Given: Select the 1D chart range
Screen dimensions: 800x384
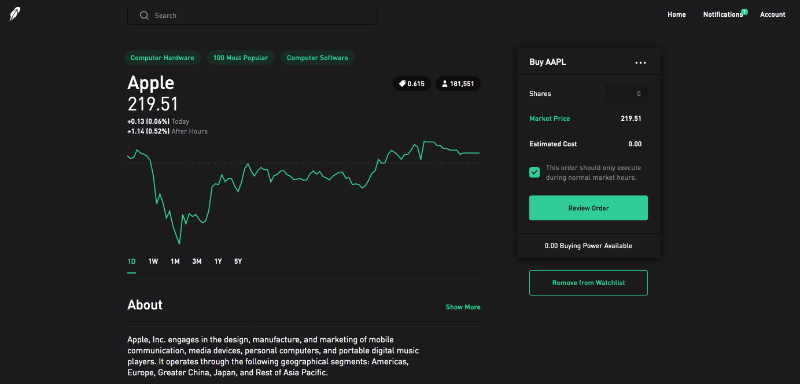Looking at the screenshot, I should pyautogui.click(x=131, y=262).
